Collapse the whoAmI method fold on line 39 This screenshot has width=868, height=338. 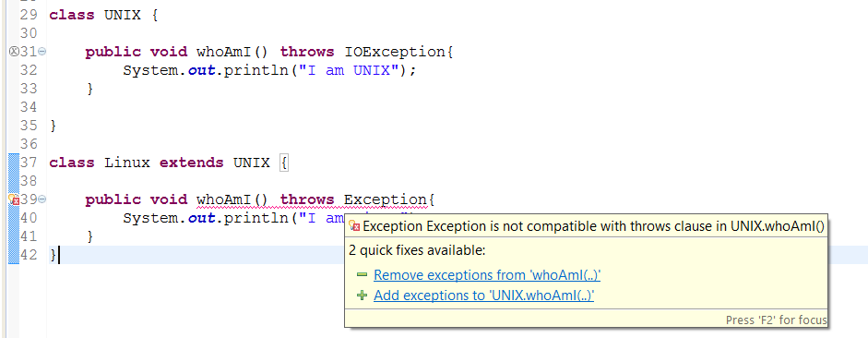point(42,199)
